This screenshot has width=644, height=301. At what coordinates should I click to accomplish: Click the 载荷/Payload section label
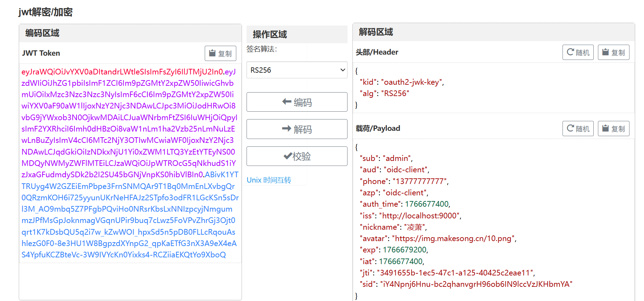click(x=378, y=128)
